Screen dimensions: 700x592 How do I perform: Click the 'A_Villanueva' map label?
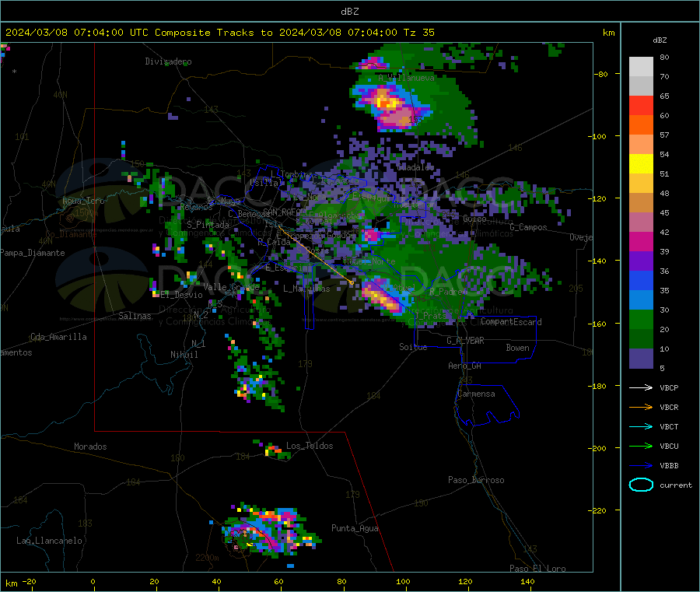(406, 78)
